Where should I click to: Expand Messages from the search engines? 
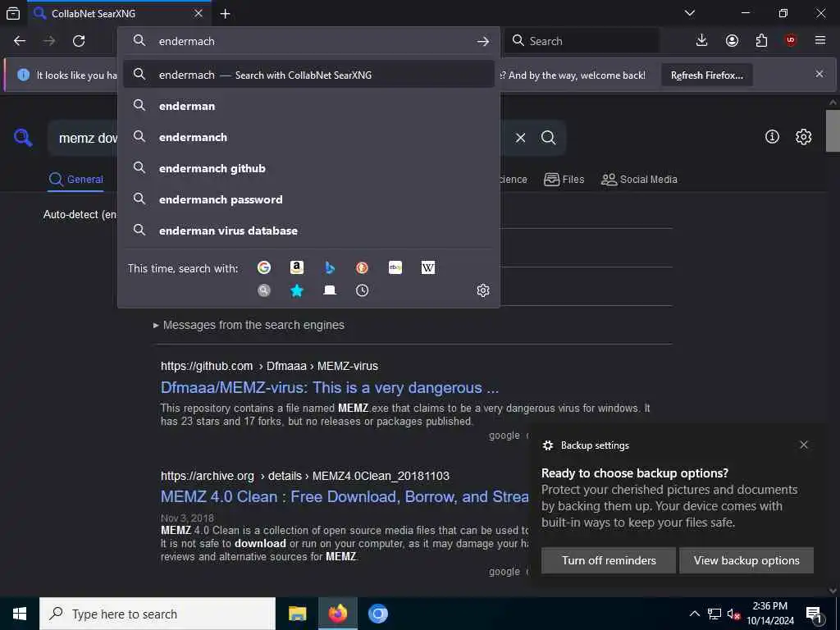click(249, 325)
